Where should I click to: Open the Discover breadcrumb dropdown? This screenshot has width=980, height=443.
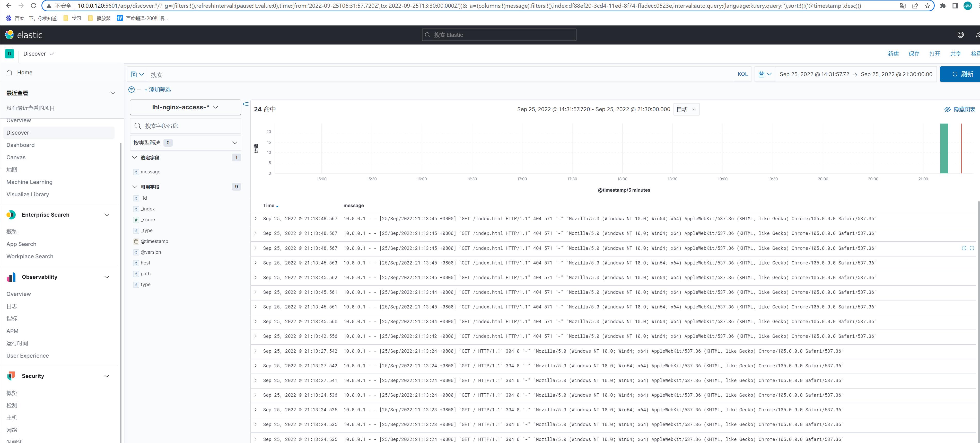click(x=39, y=54)
